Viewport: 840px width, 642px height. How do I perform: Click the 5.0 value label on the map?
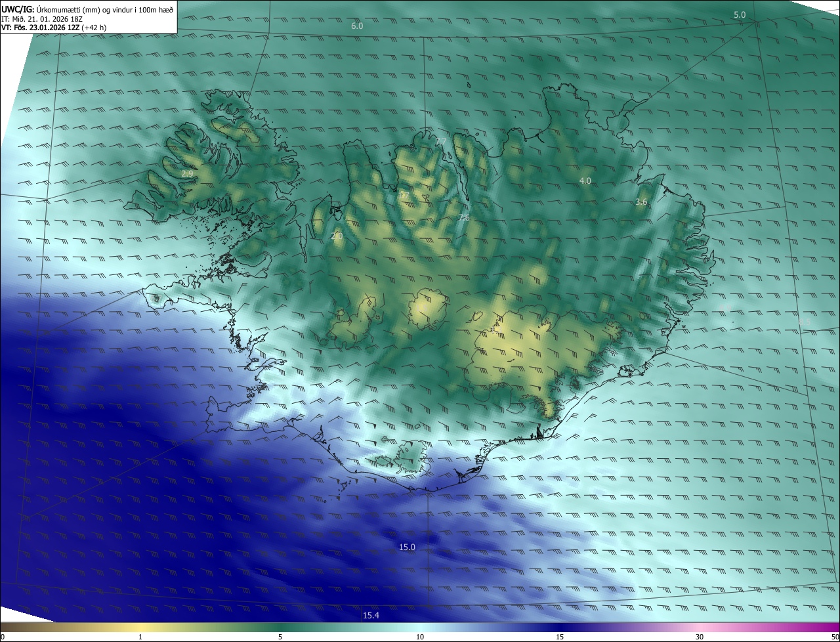[x=740, y=14]
